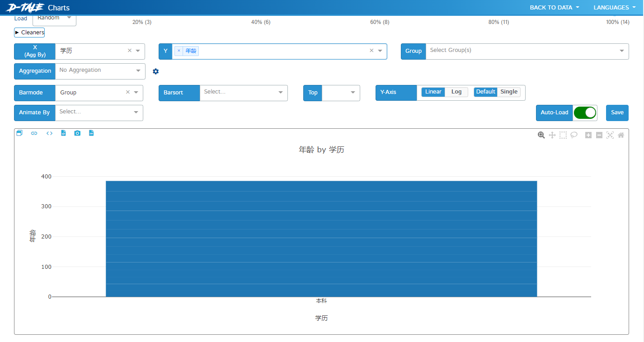Activate the pan tool in chart modebar

(x=552, y=135)
